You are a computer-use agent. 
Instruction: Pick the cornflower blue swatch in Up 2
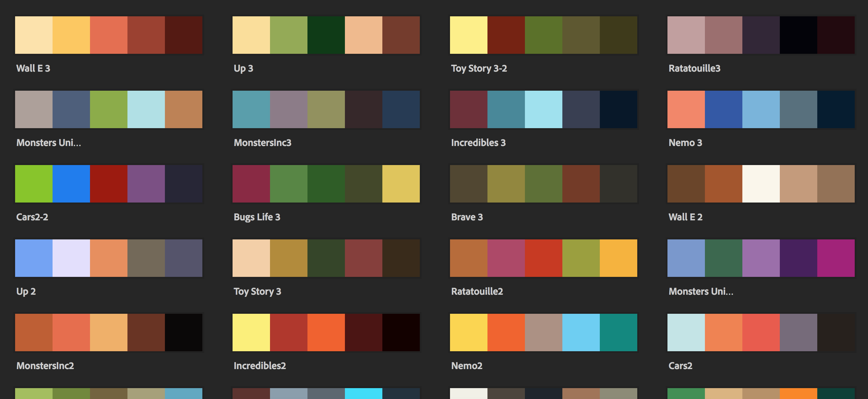pyautogui.click(x=34, y=258)
